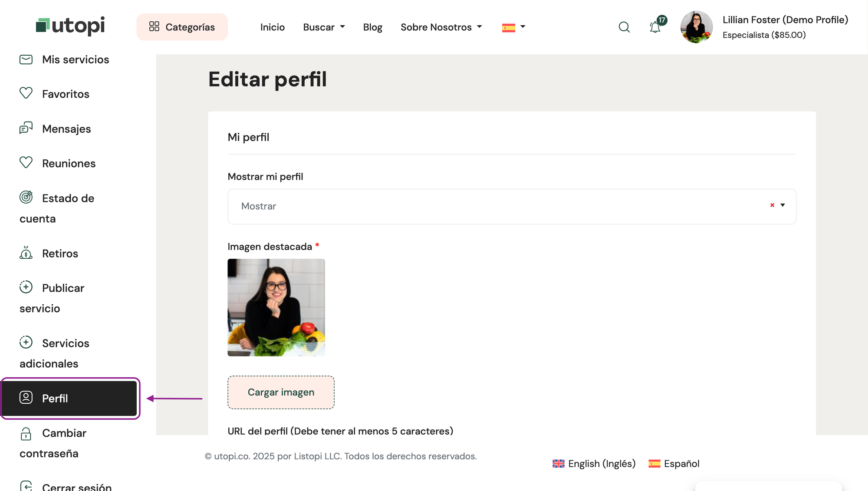The height and width of the screenshot is (491, 868).
Task: Click the Retiros money bag icon
Action: click(26, 253)
